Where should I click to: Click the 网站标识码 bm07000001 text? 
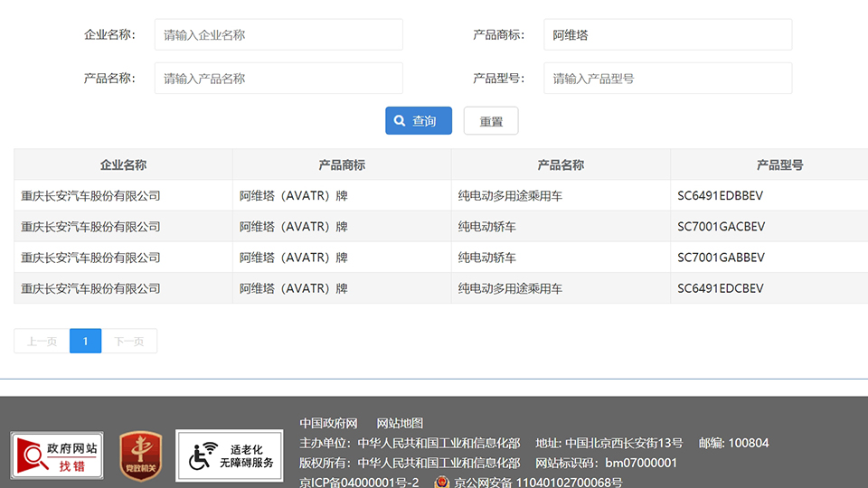(606, 463)
